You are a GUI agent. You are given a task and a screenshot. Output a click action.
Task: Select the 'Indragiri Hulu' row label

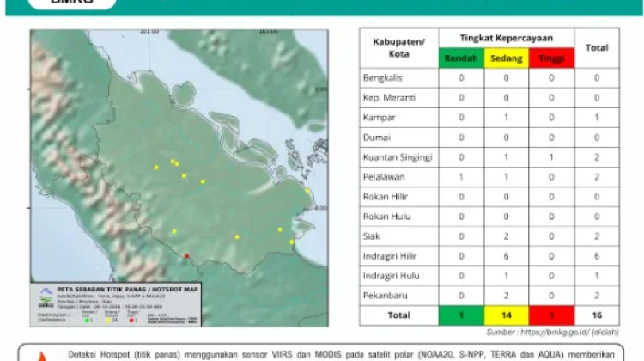[x=391, y=276]
